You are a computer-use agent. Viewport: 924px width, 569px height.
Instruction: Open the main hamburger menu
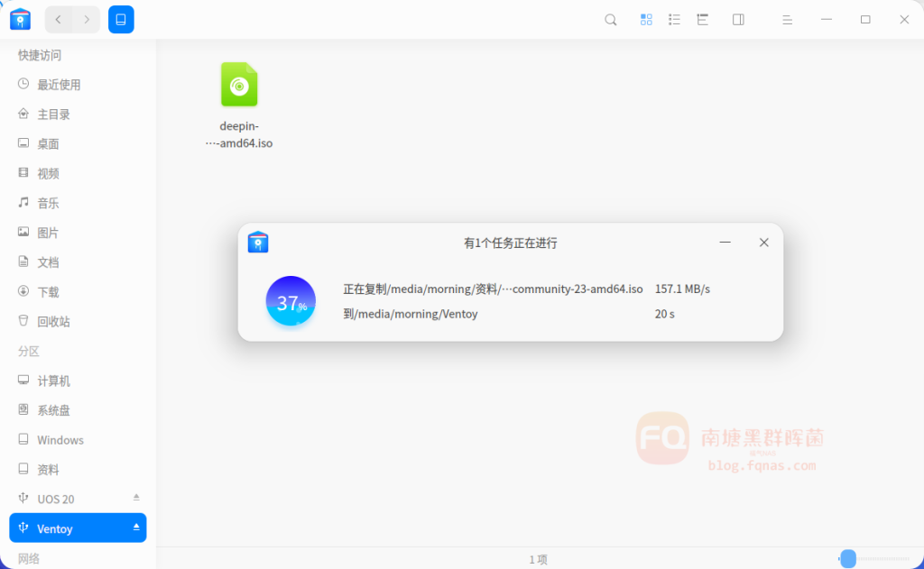(x=787, y=20)
